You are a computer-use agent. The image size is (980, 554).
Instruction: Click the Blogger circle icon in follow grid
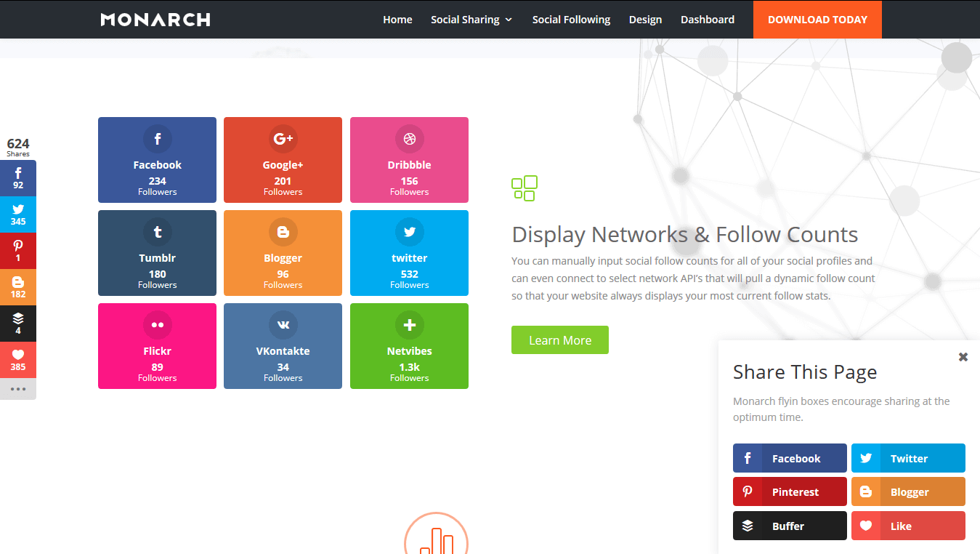[x=283, y=232]
